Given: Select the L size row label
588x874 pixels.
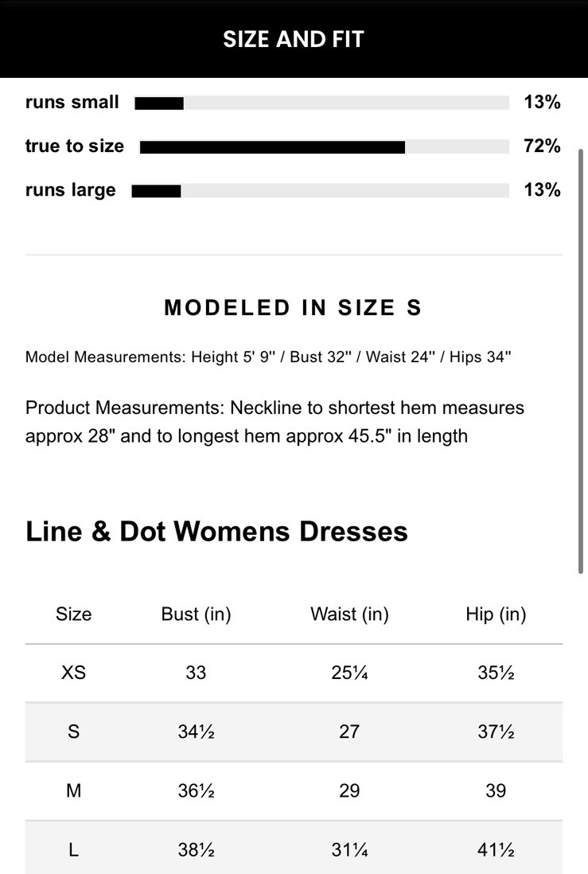Looking at the screenshot, I should 73,850.
